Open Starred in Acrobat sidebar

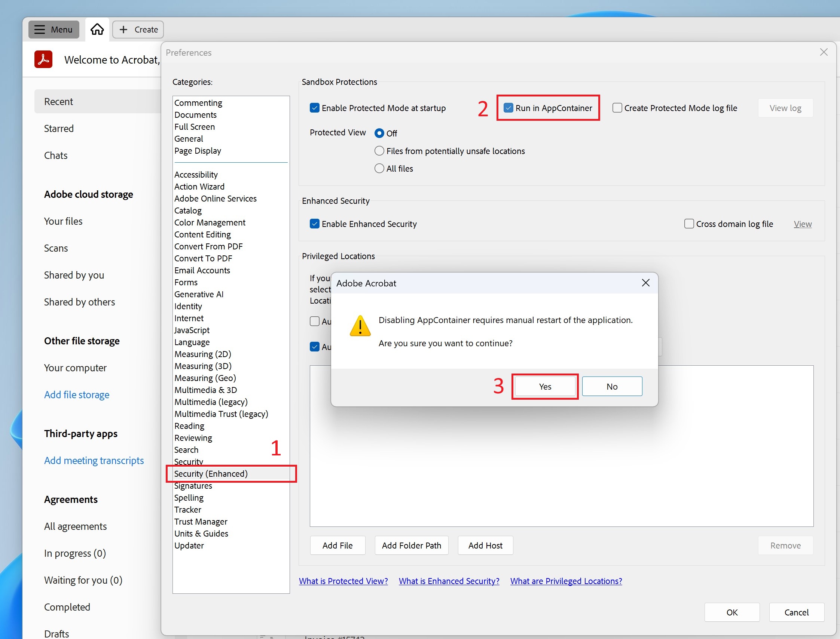click(59, 129)
